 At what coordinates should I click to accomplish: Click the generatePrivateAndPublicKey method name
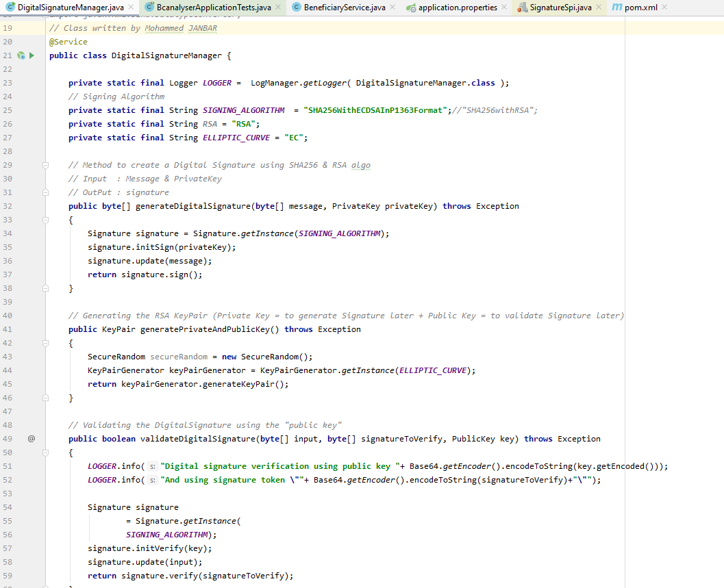(x=205, y=329)
